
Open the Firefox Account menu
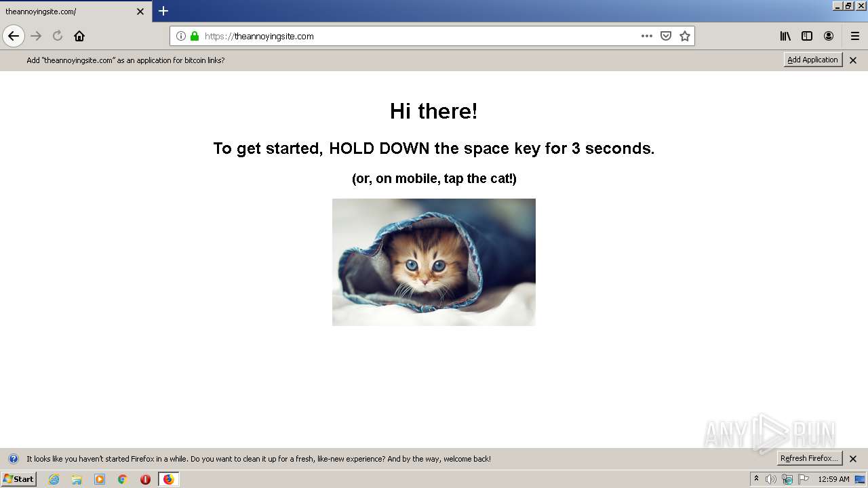coord(829,36)
